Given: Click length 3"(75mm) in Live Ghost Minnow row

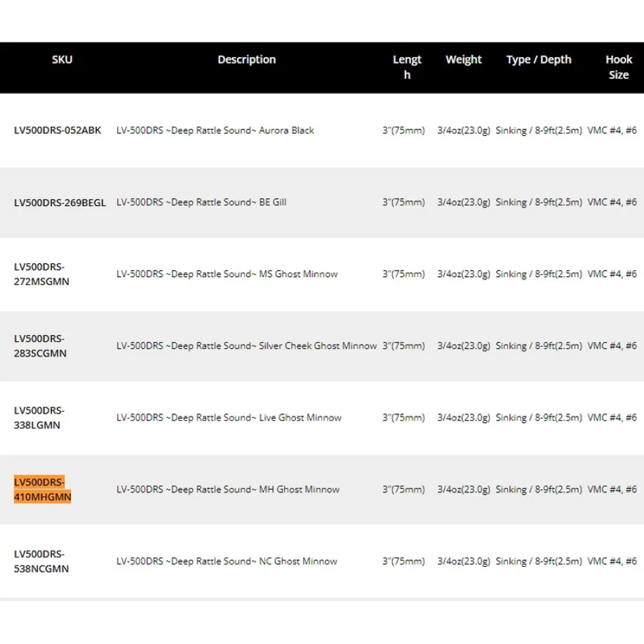Looking at the screenshot, I should 403,418.
